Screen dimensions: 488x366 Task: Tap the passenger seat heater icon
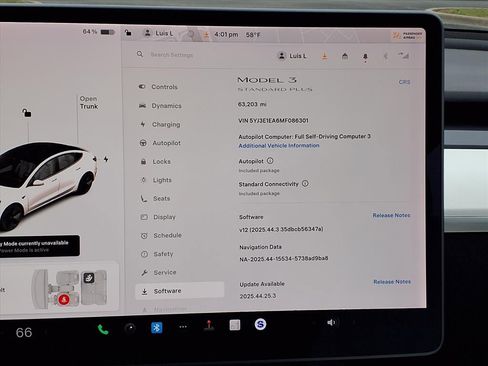[x=89, y=277]
